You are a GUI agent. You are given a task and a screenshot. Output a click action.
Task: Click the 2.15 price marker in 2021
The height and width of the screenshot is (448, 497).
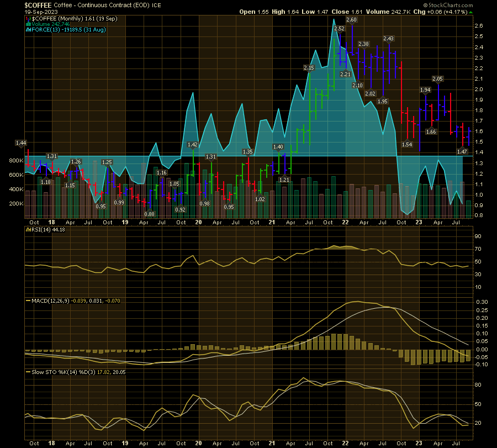(x=308, y=67)
